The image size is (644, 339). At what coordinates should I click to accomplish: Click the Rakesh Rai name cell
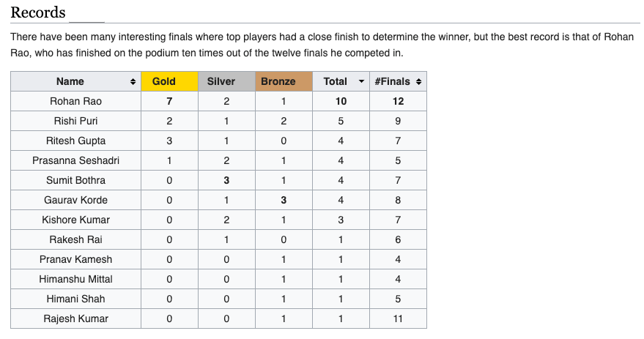(x=75, y=239)
